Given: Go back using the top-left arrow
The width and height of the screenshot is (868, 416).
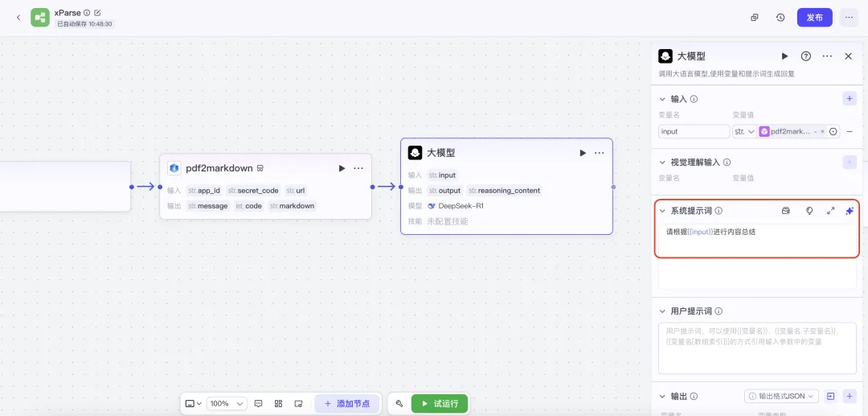Looking at the screenshot, I should click(18, 18).
